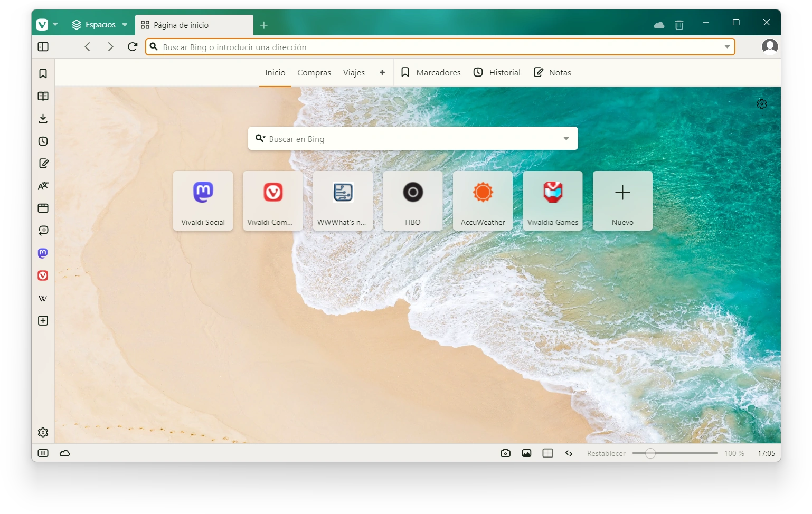812x514 pixels.
Task: Toggle tab tiling in the status bar
Action: [x=548, y=453]
